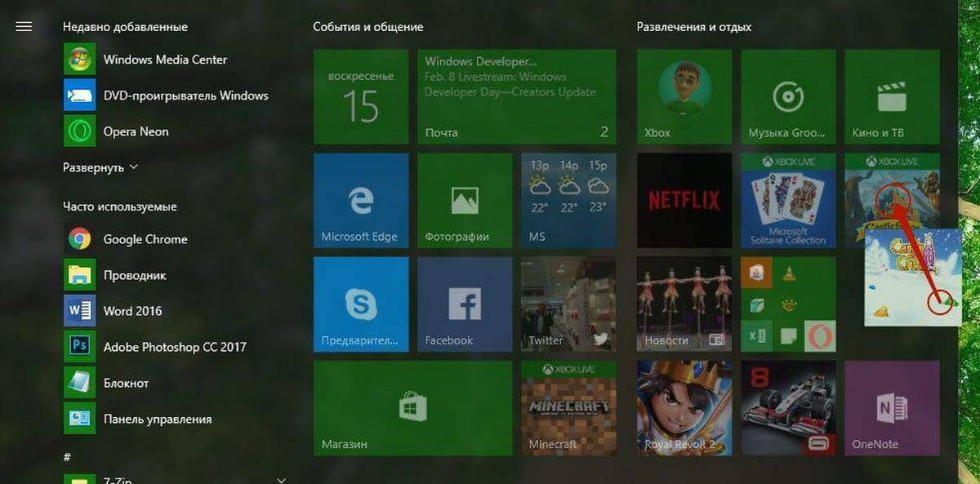Open the Новости news tile
The image size is (980, 484).
coord(684,304)
